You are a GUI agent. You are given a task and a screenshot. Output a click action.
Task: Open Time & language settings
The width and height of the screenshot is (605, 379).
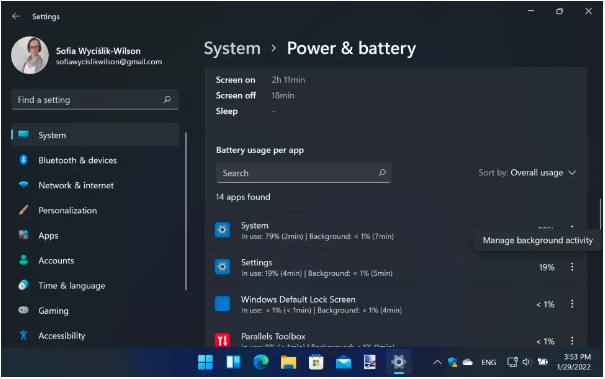[95, 285]
